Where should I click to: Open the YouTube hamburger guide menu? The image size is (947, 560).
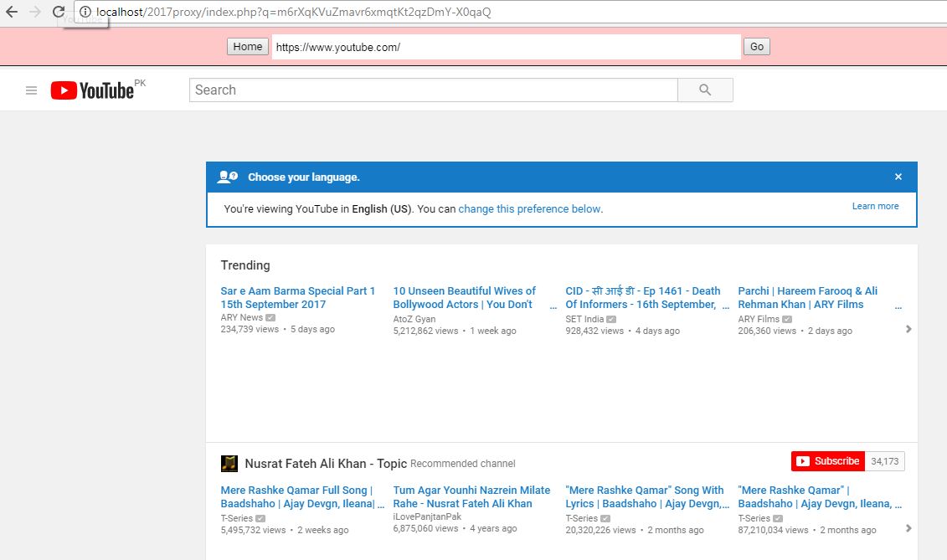click(32, 90)
